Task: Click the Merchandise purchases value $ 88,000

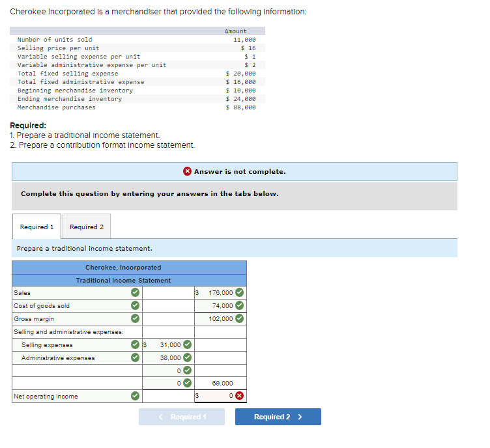Action: coord(240,107)
